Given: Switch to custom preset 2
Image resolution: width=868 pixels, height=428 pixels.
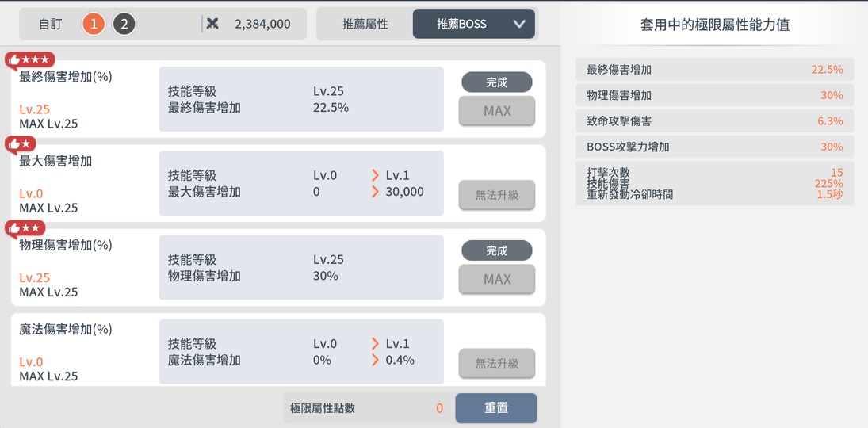Looking at the screenshot, I should [x=123, y=24].
